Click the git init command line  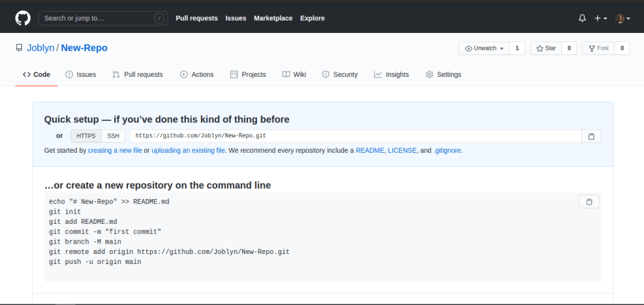click(65, 212)
